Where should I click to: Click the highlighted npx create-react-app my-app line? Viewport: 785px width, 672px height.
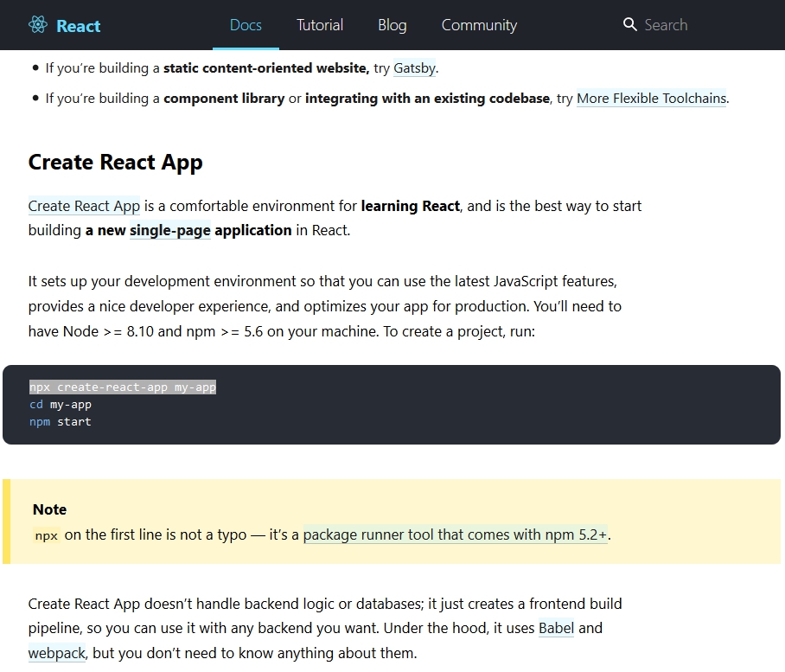point(123,387)
